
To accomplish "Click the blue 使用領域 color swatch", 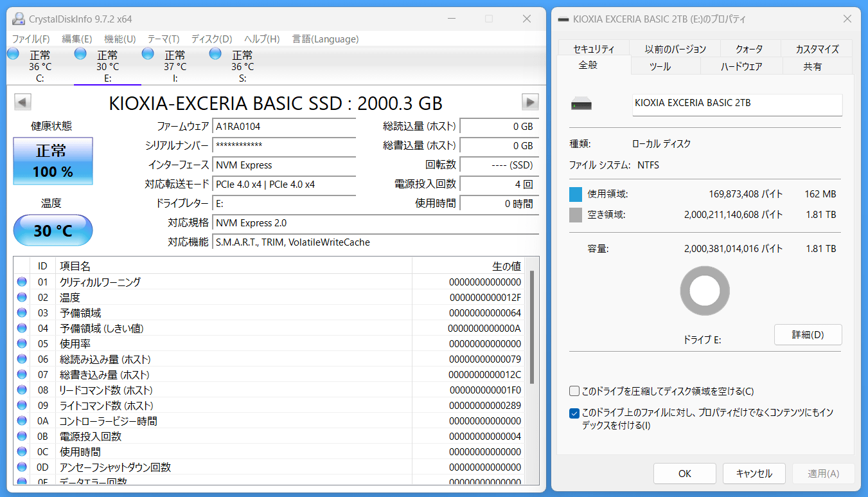I will pos(576,194).
